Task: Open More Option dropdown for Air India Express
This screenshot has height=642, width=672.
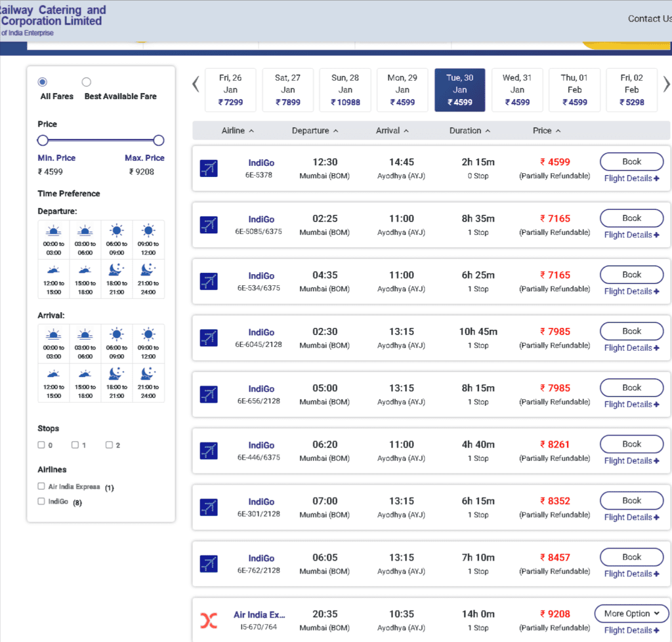Action: coord(631,614)
